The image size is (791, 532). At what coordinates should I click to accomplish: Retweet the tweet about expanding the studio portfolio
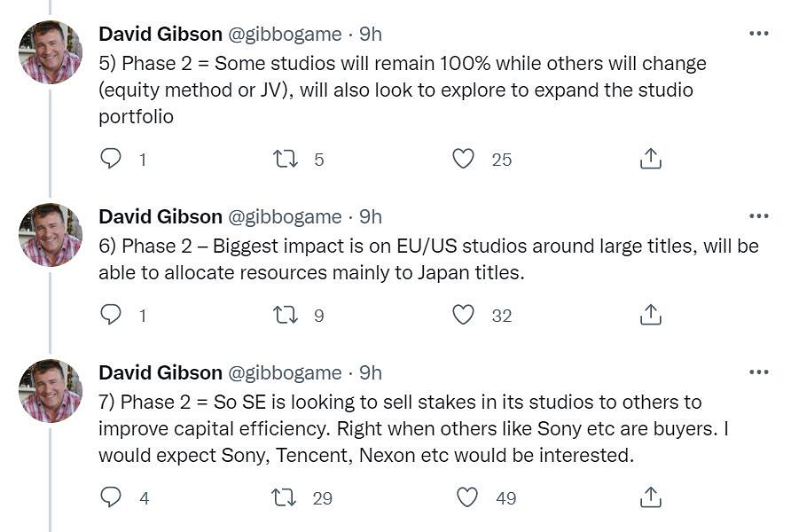pos(286,159)
